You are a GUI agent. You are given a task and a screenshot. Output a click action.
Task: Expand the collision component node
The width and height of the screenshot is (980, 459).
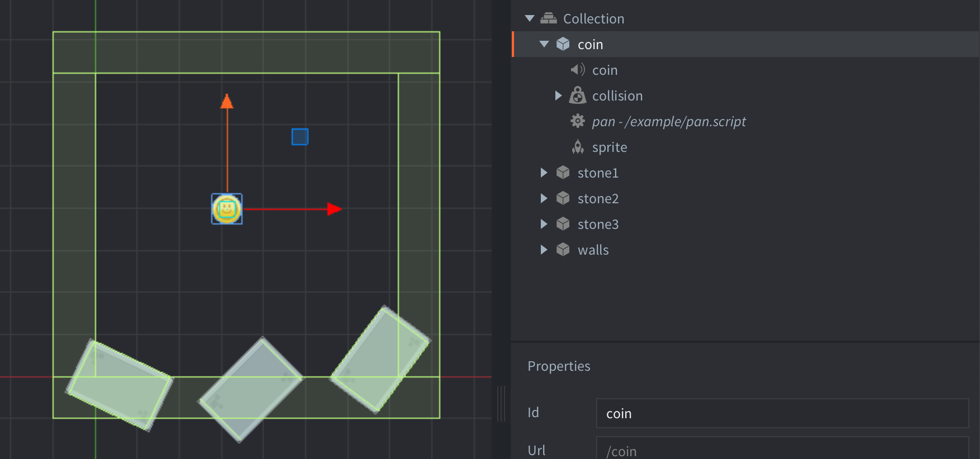558,95
